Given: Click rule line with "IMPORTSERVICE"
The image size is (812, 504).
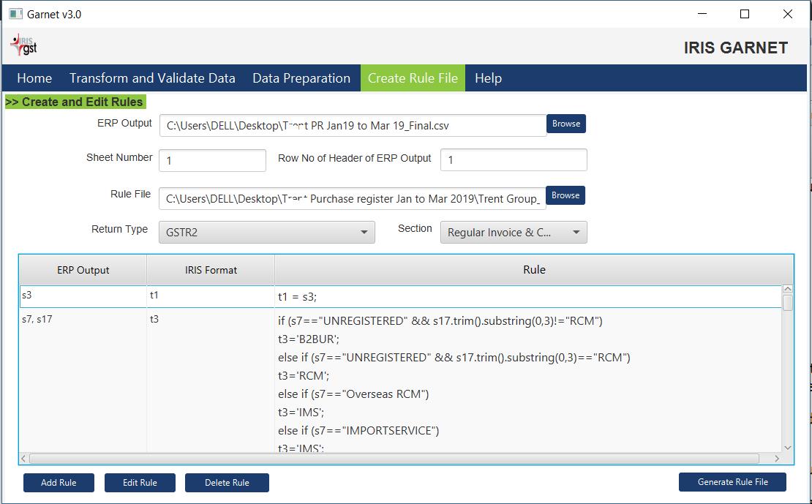Looking at the screenshot, I should [x=358, y=430].
